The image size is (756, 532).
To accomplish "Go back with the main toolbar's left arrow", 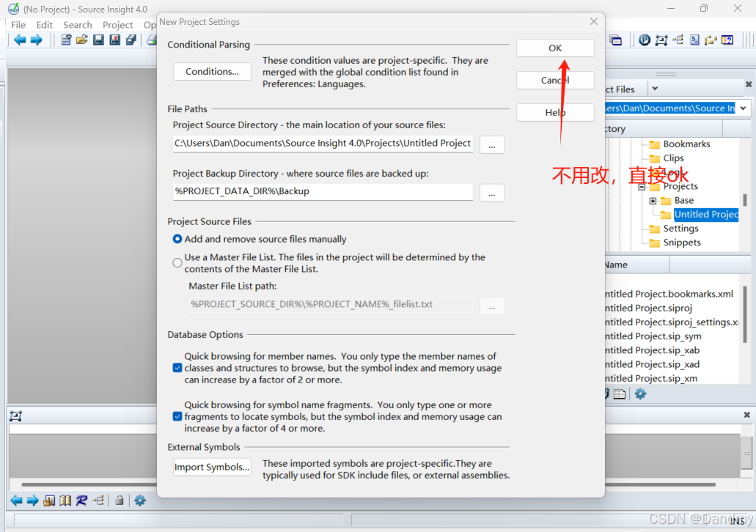I will coord(20,40).
